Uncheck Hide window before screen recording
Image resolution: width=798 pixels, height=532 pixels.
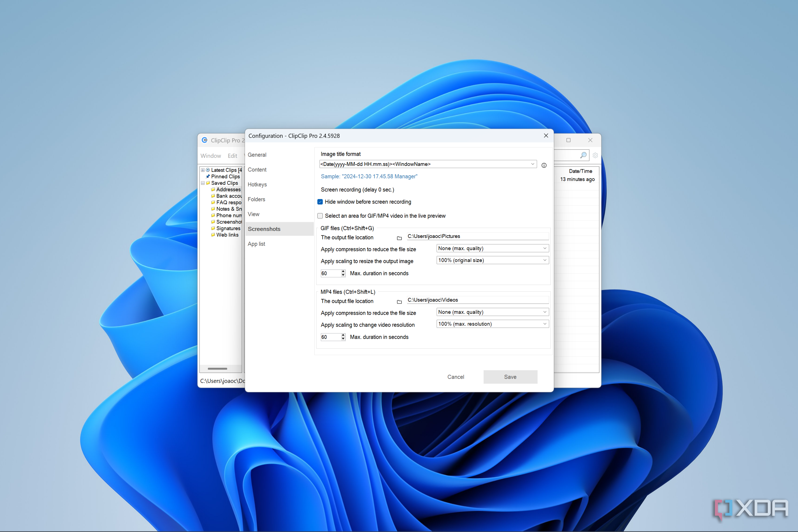click(x=320, y=202)
